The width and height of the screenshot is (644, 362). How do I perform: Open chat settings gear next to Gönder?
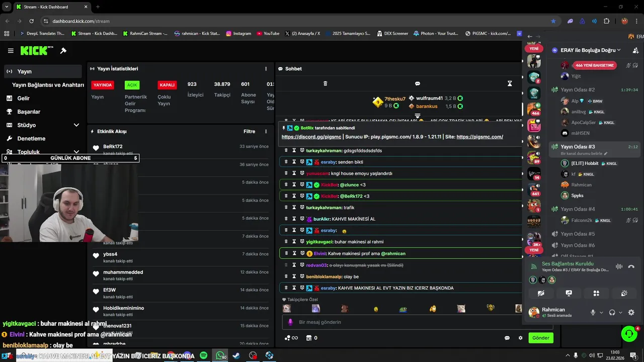[521, 338]
